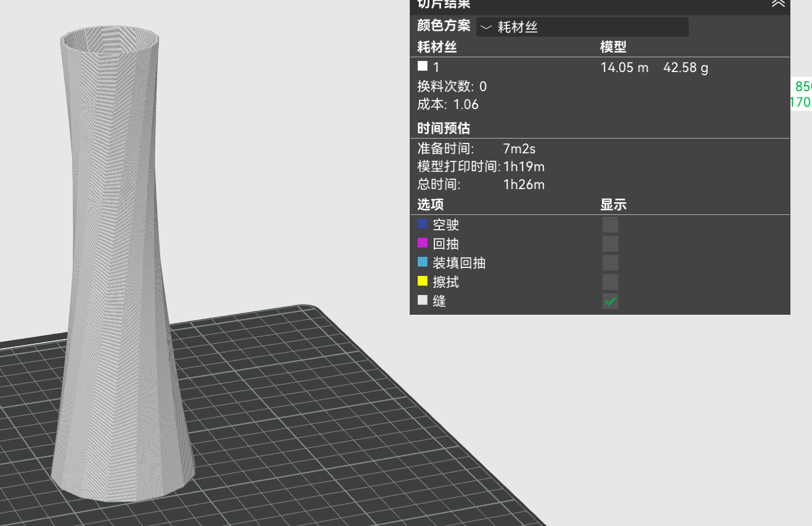Screen dimensions: 812x526
Task: Enable display of 装填回抽
Action: pyautogui.click(x=610, y=263)
